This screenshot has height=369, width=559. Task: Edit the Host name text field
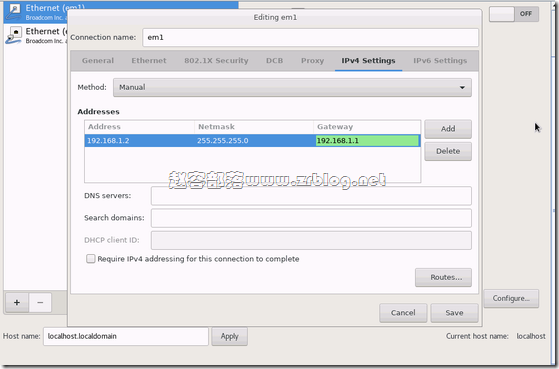click(126, 336)
